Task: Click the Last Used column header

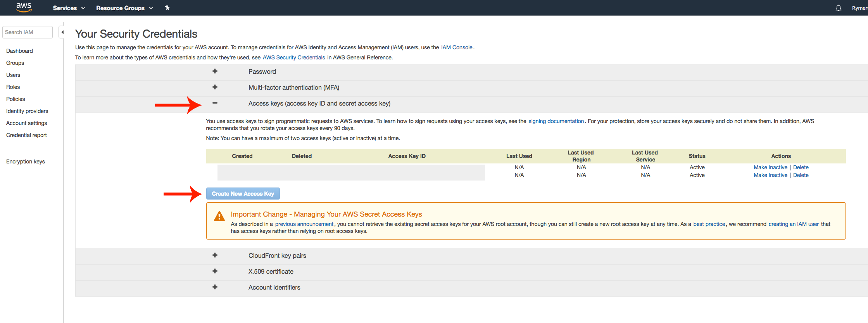Action: tap(519, 156)
